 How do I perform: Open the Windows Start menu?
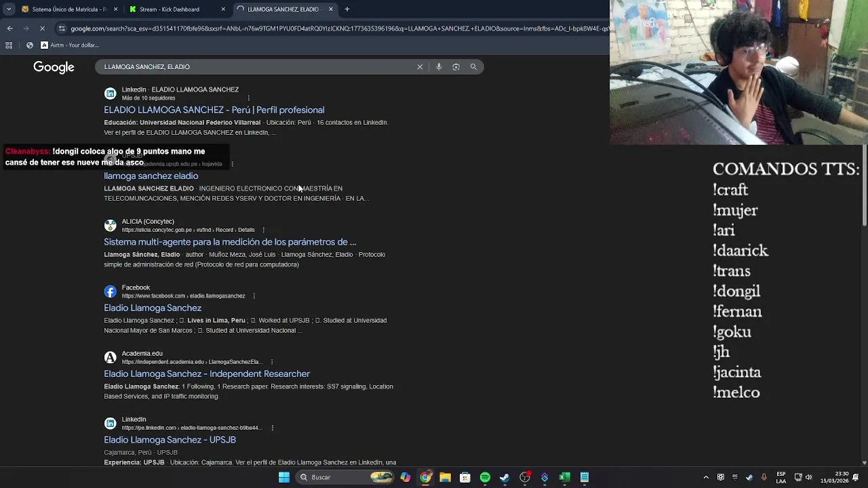coord(284,477)
